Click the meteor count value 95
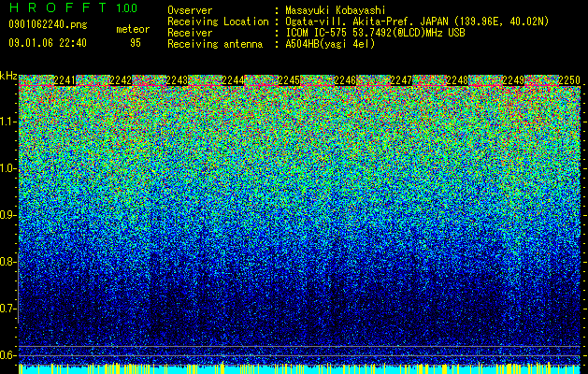 point(135,43)
